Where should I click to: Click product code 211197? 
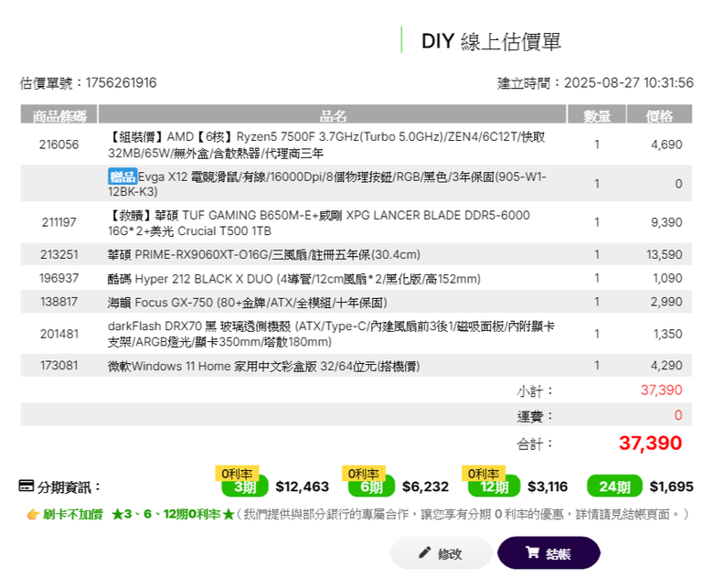tap(59, 222)
